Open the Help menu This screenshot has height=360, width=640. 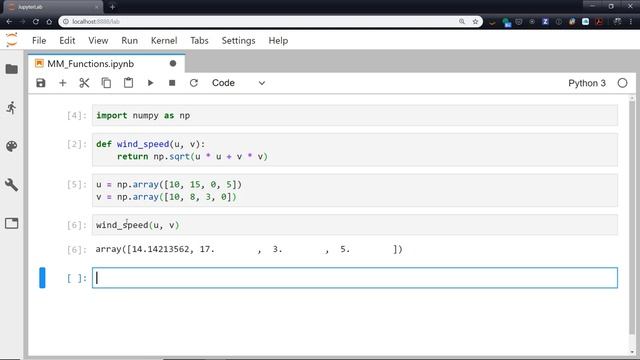pyautogui.click(x=278, y=40)
